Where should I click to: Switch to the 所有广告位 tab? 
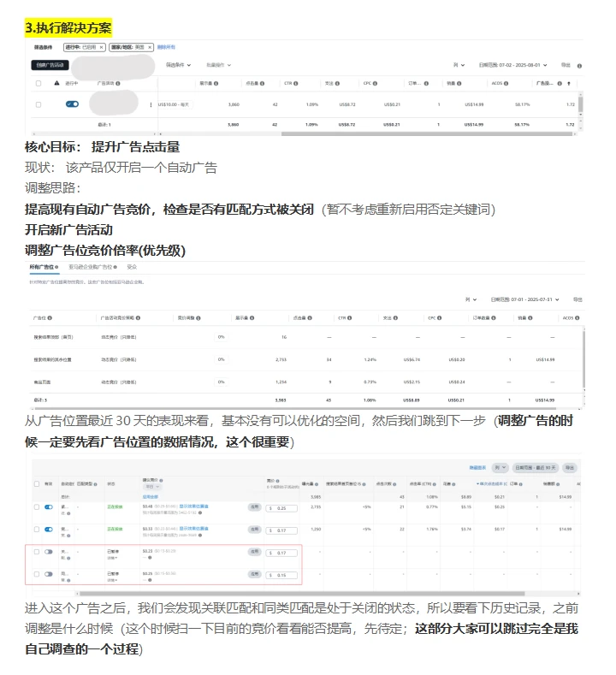44,267
